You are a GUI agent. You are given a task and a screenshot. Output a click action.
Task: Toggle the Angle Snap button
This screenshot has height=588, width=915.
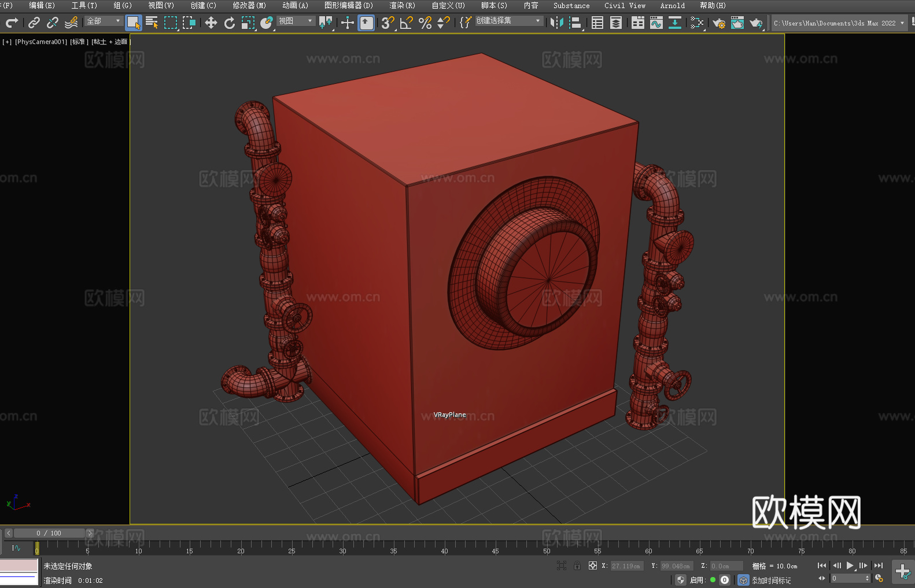[x=406, y=23]
